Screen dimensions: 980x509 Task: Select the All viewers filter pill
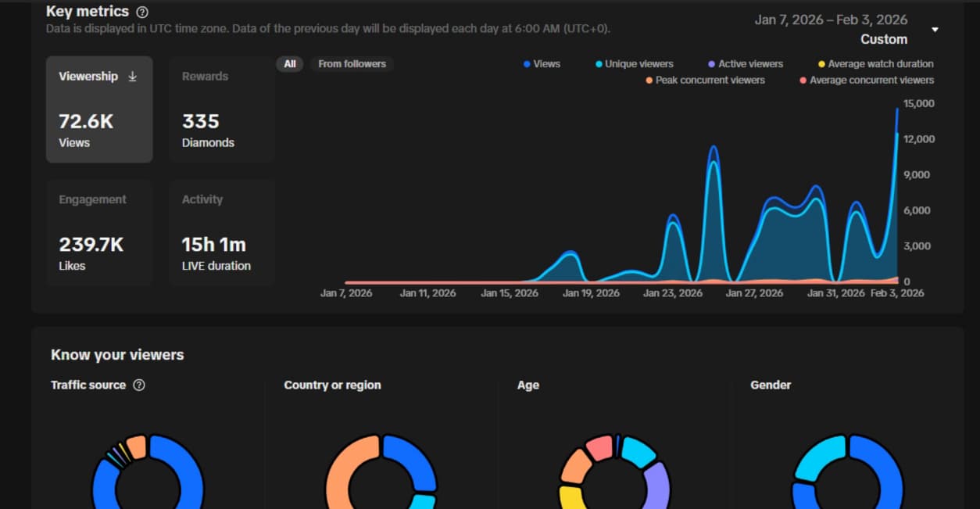tap(290, 64)
